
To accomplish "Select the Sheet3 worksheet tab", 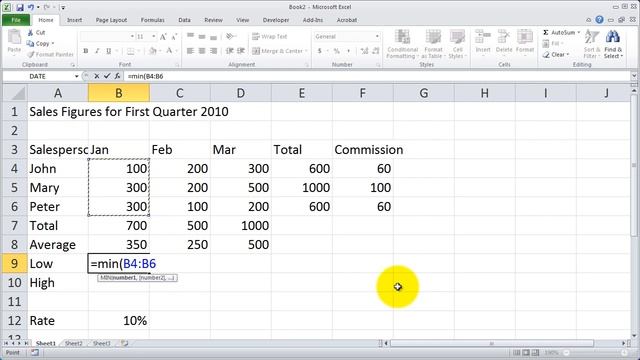I will coord(102,343).
